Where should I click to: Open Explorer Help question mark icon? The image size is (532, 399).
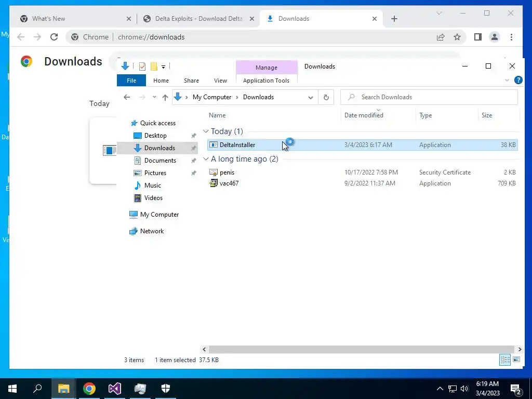click(x=518, y=80)
